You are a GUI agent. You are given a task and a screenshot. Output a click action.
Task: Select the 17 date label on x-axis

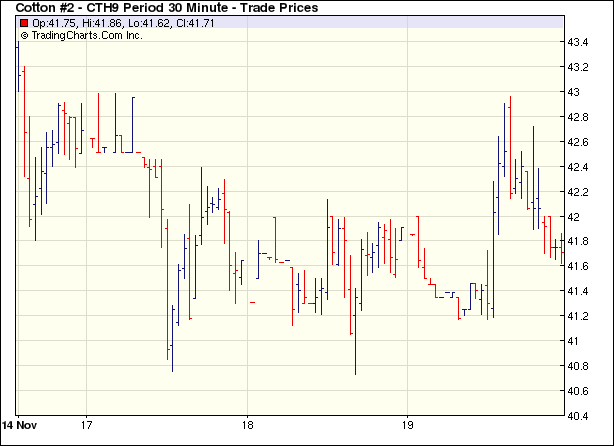coord(87,423)
